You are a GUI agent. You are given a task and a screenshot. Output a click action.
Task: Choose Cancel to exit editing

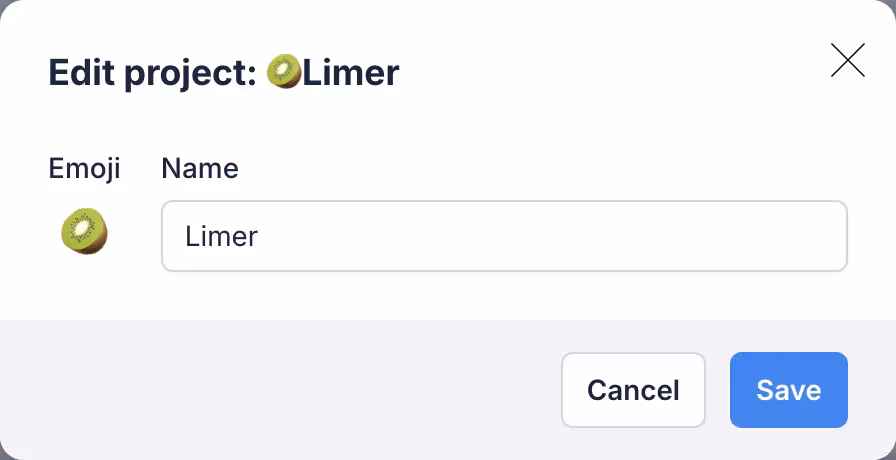633,389
